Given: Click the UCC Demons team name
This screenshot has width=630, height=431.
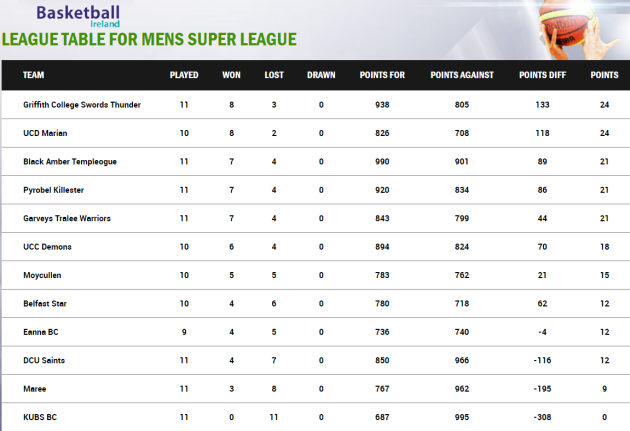Looking at the screenshot, I should point(47,247).
